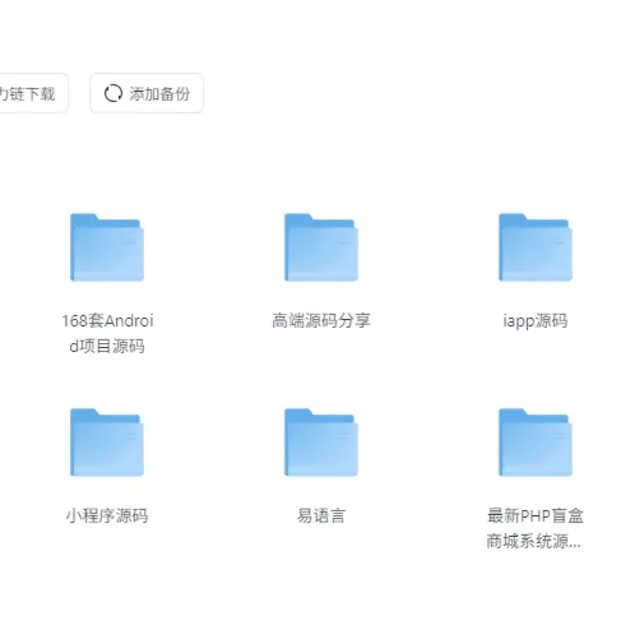Select the label text 易语言
The height and width of the screenshot is (644, 644).
tap(321, 516)
